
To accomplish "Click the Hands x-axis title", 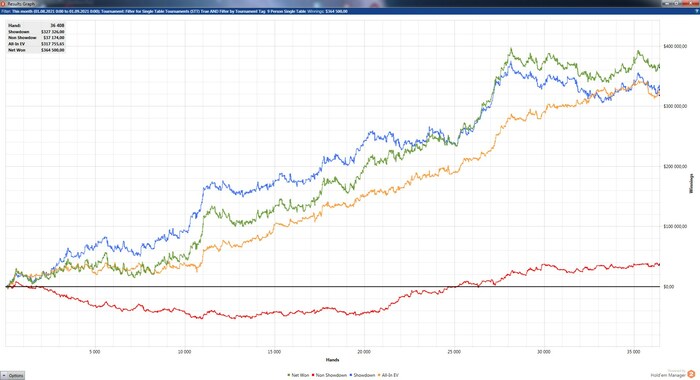I will click(333, 359).
